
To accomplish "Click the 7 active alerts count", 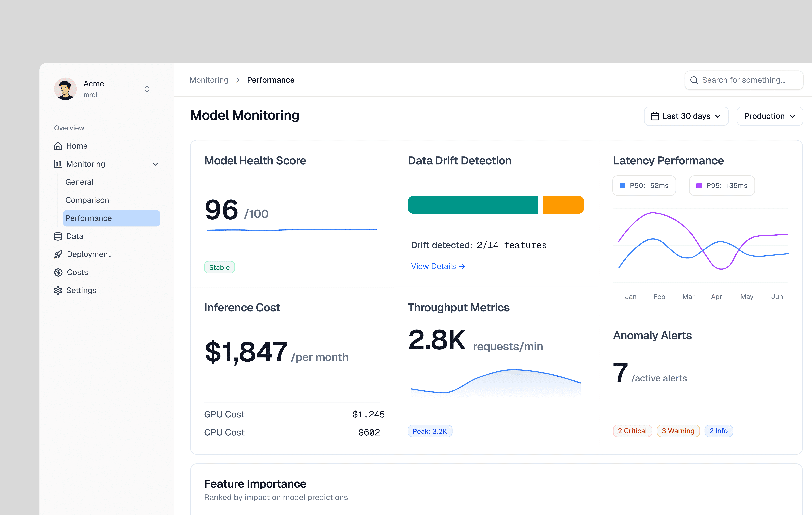I will 621,373.
